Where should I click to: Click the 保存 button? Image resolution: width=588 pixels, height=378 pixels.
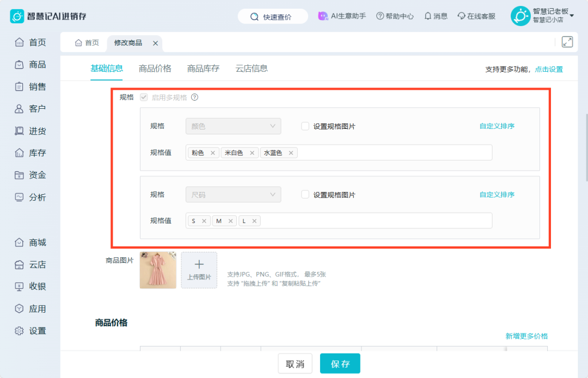(x=340, y=364)
